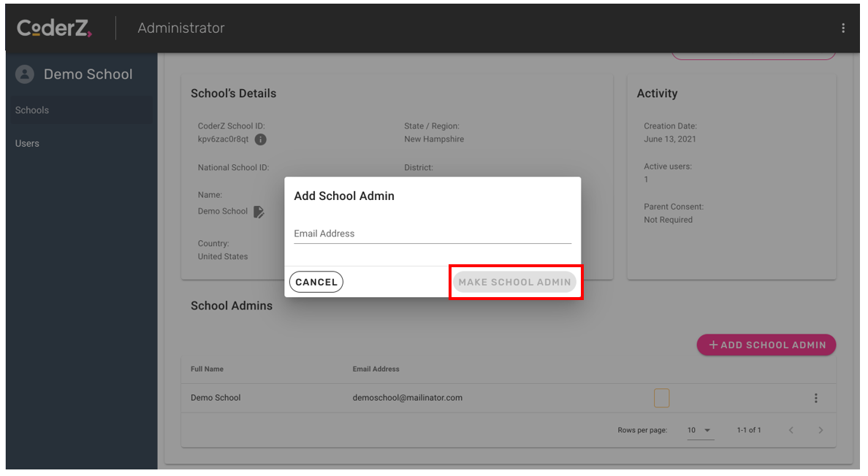
Task: Open the Users sidebar item
Action: point(27,144)
